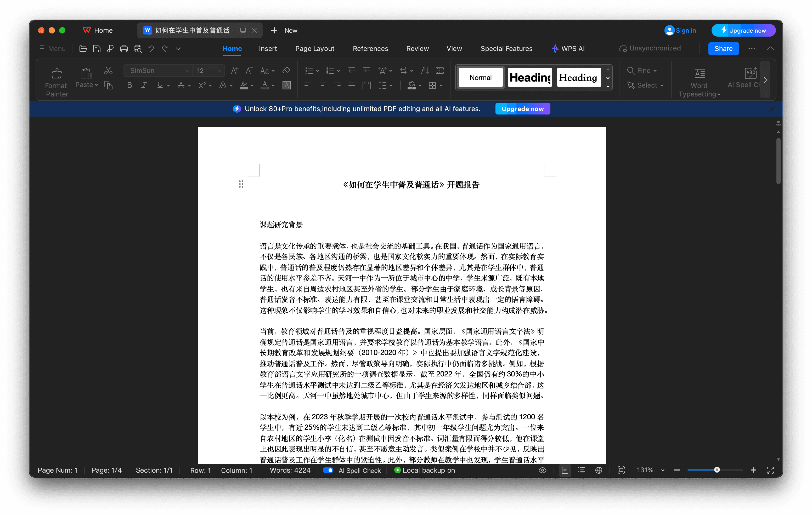The image size is (812, 516).
Task: Increase font size with A+ icon
Action: click(x=234, y=70)
